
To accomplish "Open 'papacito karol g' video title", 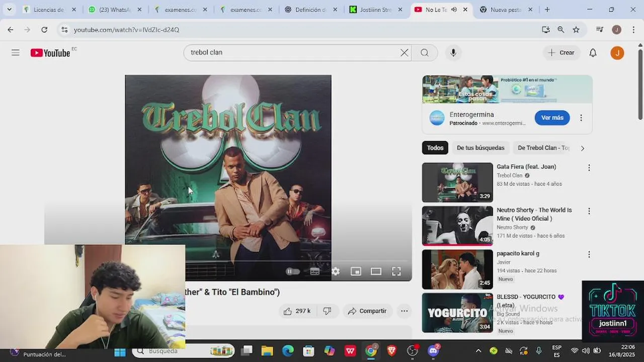I will click(518, 253).
